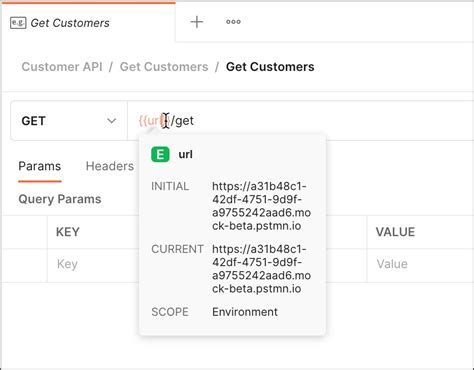Click the Environment scope value in popup
This screenshot has height=370, width=474.
pos(245,312)
